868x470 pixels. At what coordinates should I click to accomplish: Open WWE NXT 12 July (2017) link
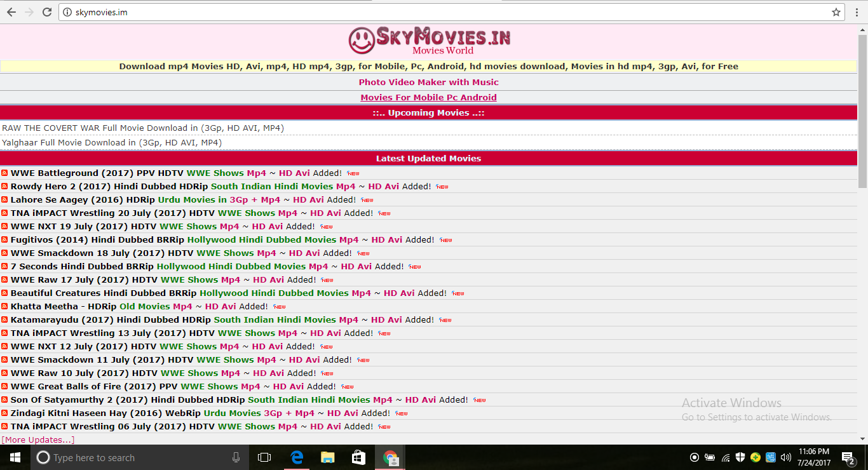tap(83, 346)
